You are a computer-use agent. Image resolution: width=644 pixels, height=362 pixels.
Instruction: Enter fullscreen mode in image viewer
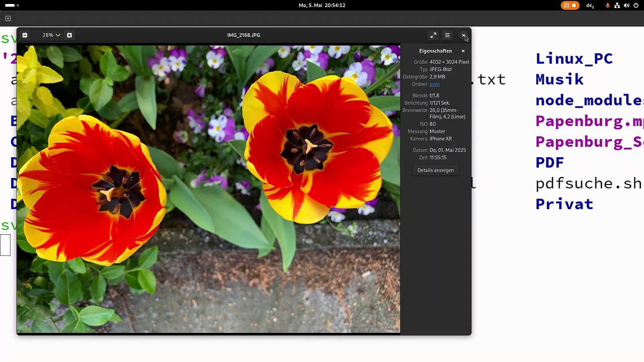433,35
